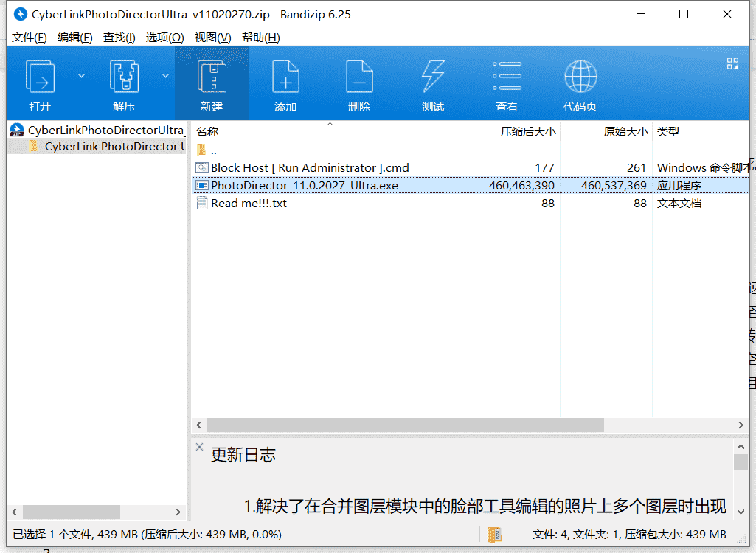
Task: Click the status bar selection text 已选择 1 个文件
Action: click(53, 534)
